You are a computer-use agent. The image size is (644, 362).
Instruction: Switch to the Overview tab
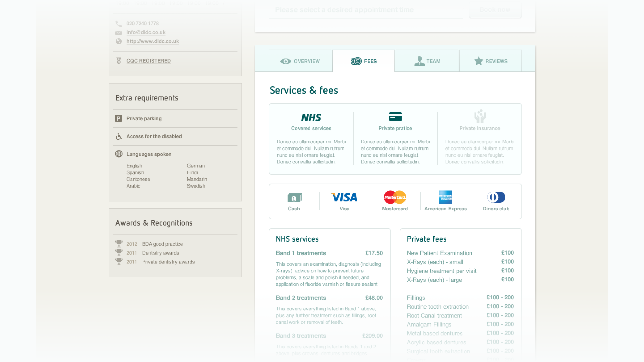point(300,61)
